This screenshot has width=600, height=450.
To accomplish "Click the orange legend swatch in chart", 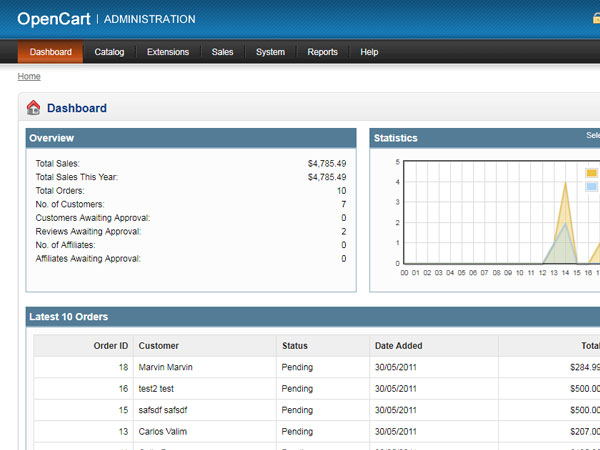I will 591,173.
